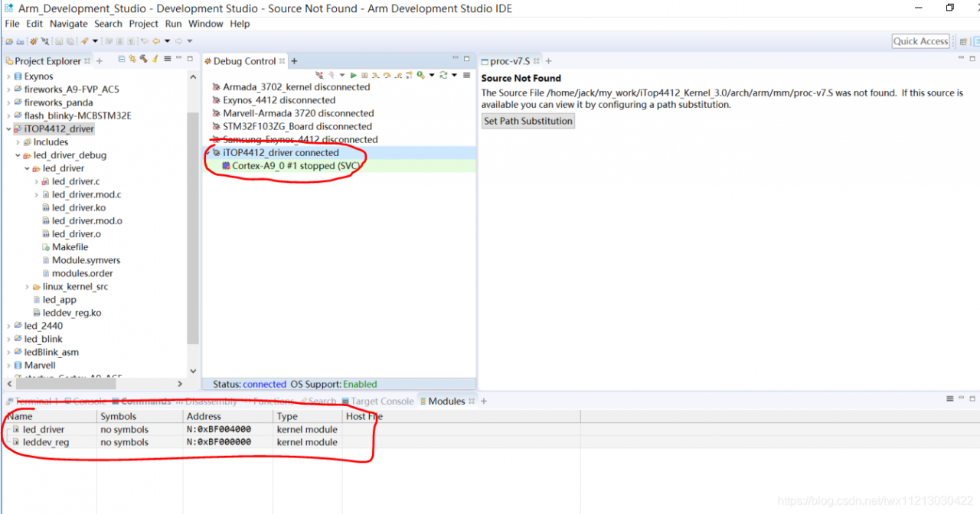Open the dropdown beside the refresh icon
Viewport: 980px width, 514px height.
(454, 75)
